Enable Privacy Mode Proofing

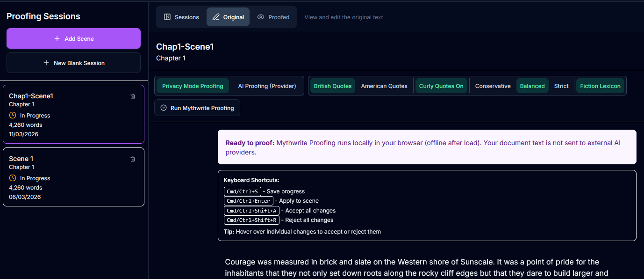pyautogui.click(x=193, y=86)
